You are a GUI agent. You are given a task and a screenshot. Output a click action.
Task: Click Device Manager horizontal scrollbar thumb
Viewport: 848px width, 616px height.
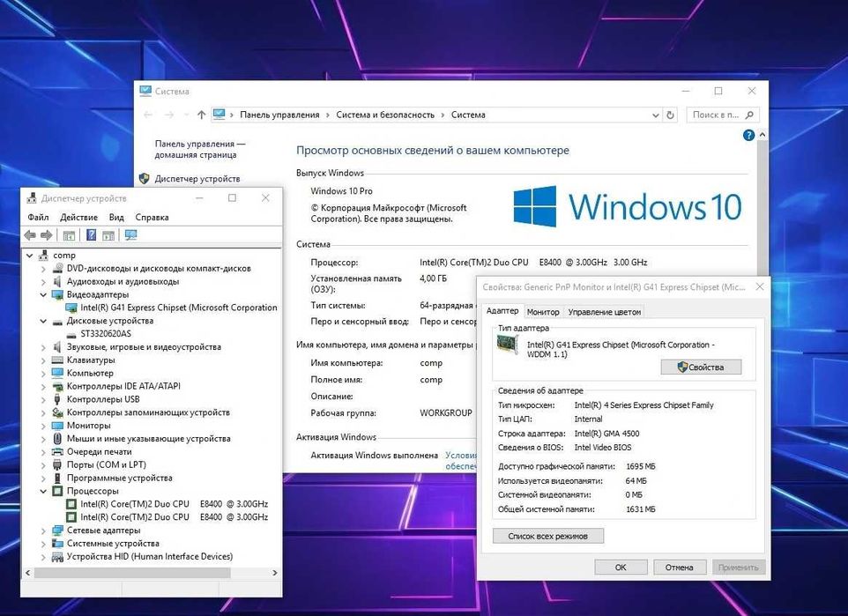point(132,573)
